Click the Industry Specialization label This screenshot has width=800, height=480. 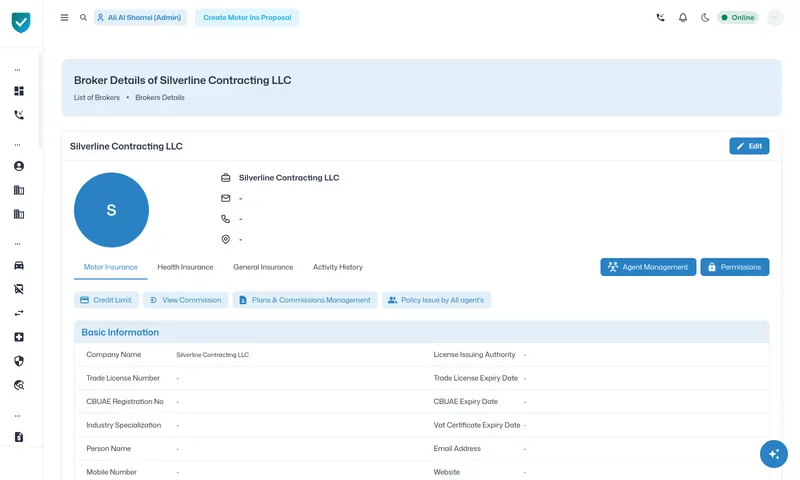point(123,425)
